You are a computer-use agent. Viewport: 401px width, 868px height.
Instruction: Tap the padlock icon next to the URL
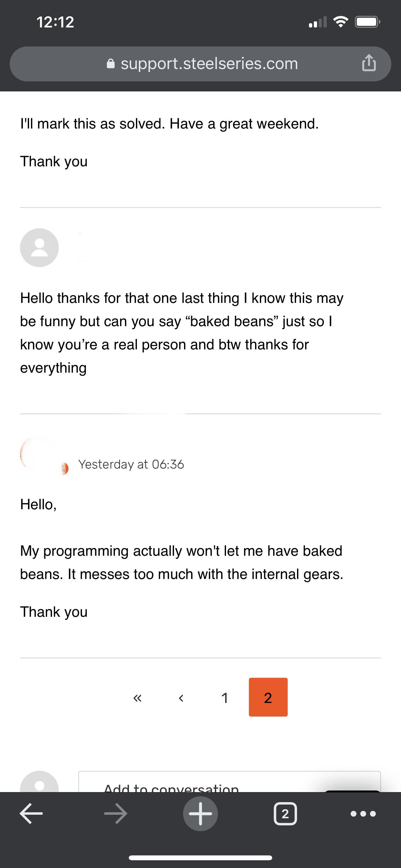pos(111,64)
